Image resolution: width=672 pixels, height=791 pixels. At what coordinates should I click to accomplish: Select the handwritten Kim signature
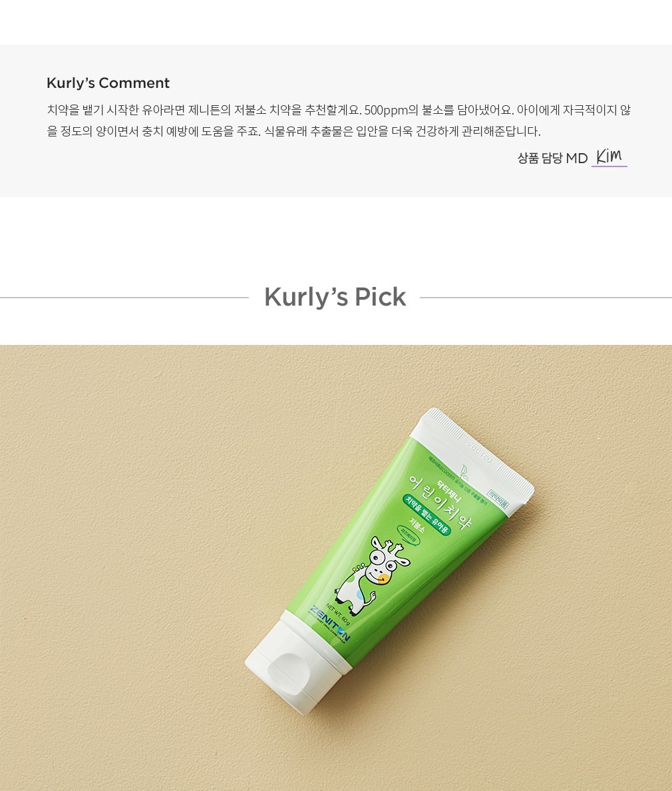click(x=609, y=156)
